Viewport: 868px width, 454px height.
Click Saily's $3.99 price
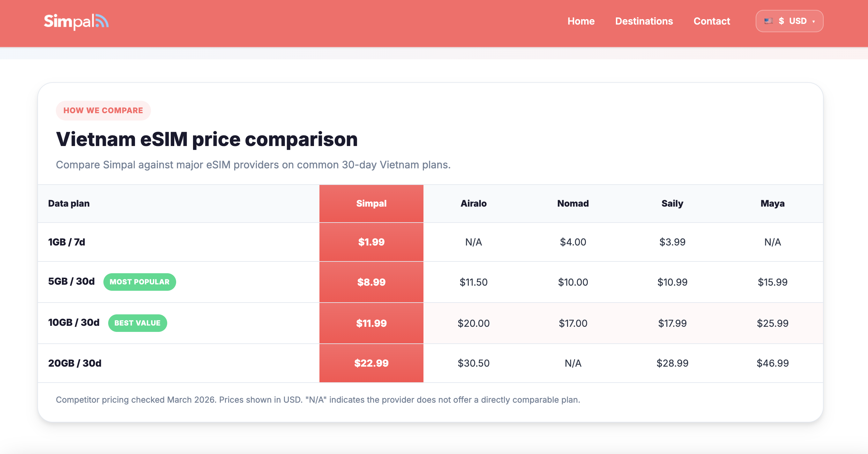tap(672, 242)
